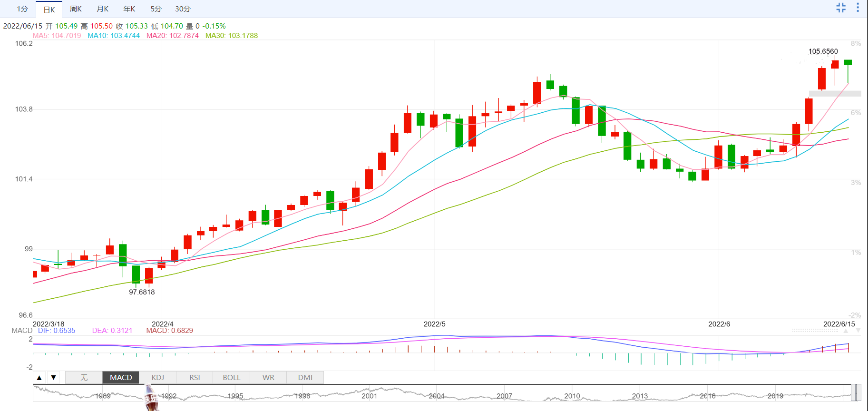
Task: Switch indicator to WR
Action: (x=268, y=378)
